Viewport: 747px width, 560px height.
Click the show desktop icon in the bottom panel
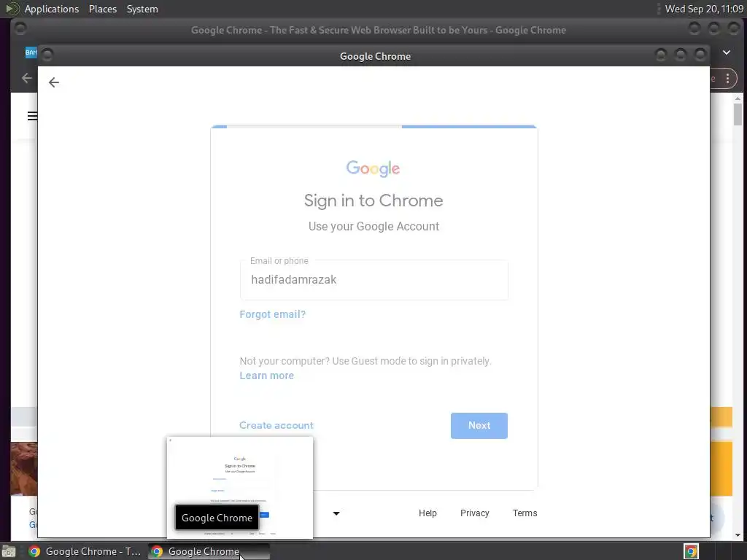coord(9,551)
